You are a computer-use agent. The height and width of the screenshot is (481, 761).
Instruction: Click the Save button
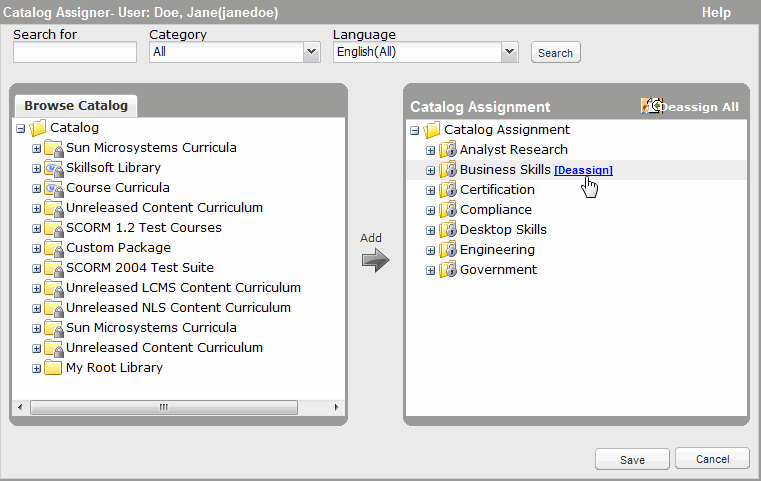pyautogui.click(x=632, y=459)
